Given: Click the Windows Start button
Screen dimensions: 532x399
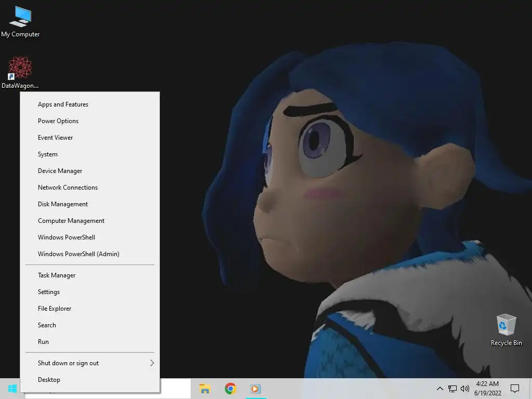Looking at the screenshot, I should point(12,389).
